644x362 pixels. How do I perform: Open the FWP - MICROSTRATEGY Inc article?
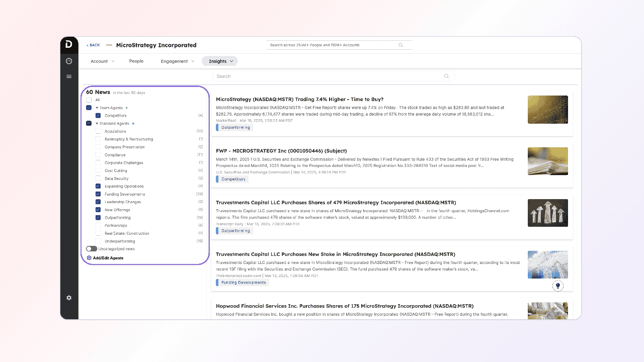pyautogui.click(x=281, y=151)
